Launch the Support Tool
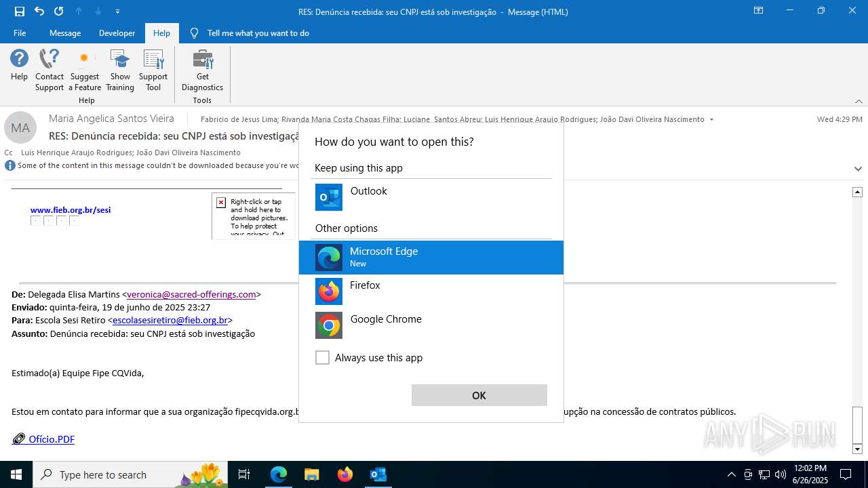The height and width of the screenshot is (488, 868). 153,70
